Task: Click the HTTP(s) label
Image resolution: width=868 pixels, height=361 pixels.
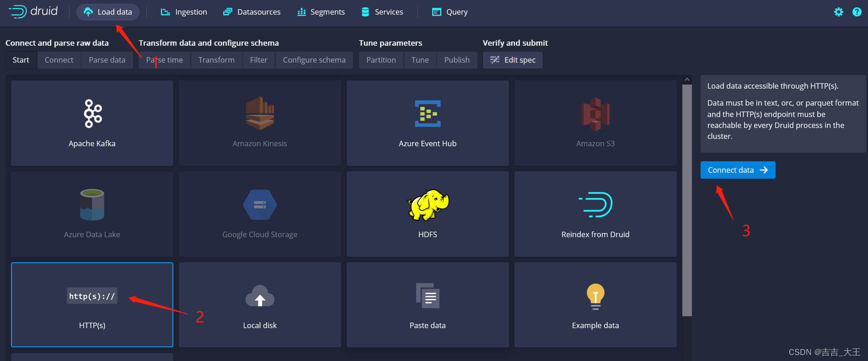Action: coord(92,325)
